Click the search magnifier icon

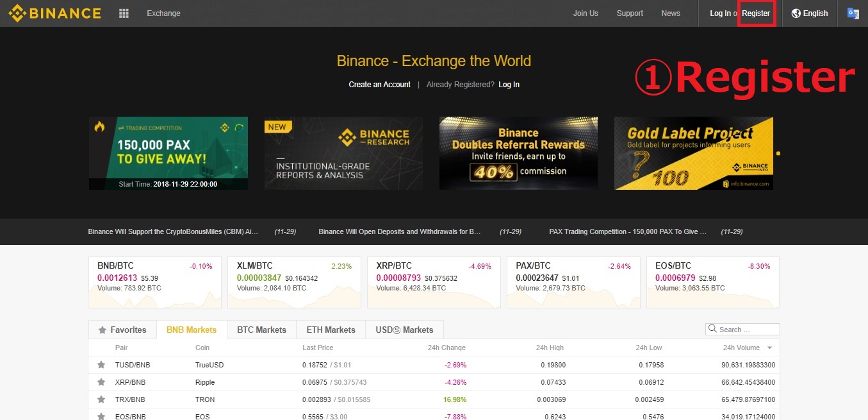pos(712,329)
